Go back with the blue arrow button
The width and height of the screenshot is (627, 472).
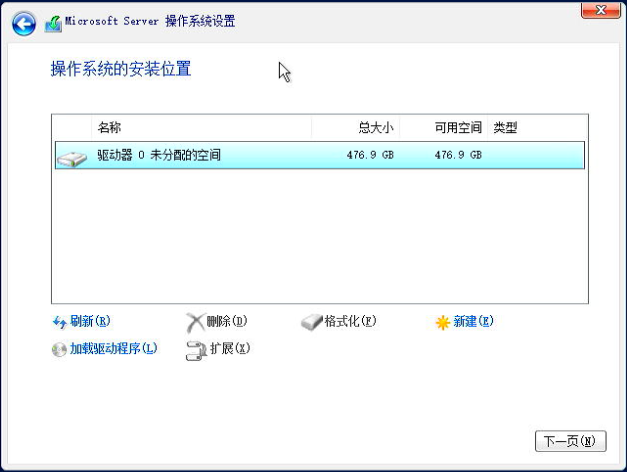point(24,24)
